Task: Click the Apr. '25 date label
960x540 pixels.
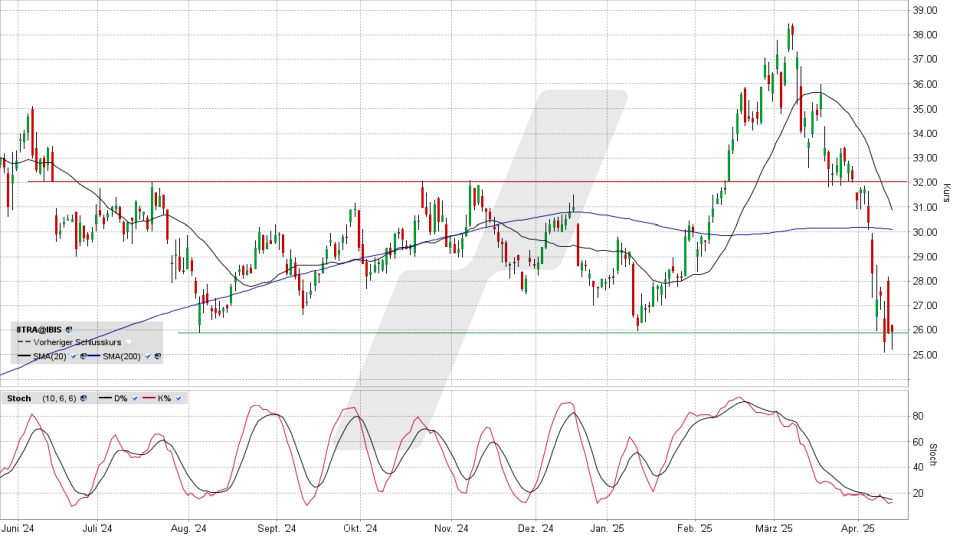Action: pyautogui.click(x=858, y=528)
